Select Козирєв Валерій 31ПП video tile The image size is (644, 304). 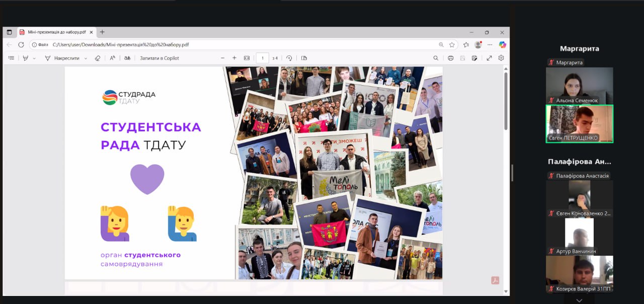[x=579, y=274]
